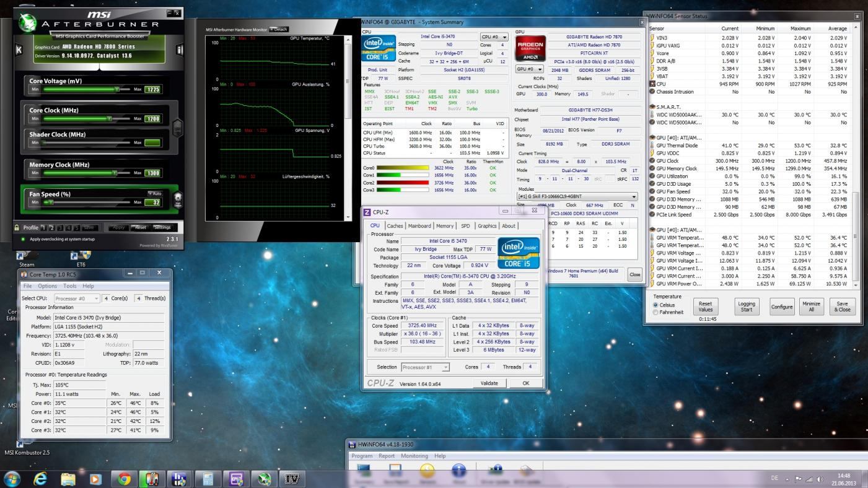Open the GPU #0 dropdown in HWiNFO summary
The height and width of the screenshot is (488, 868).
[x=530, y=69]
